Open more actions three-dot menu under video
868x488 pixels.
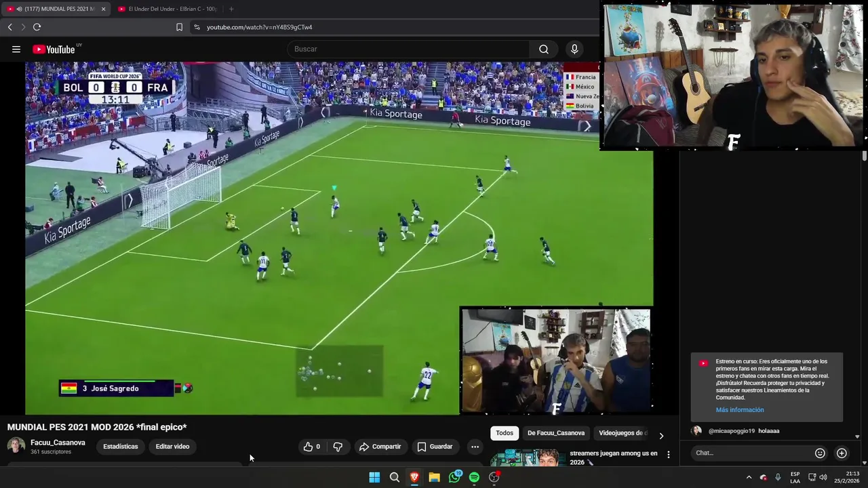pos(475,447)
